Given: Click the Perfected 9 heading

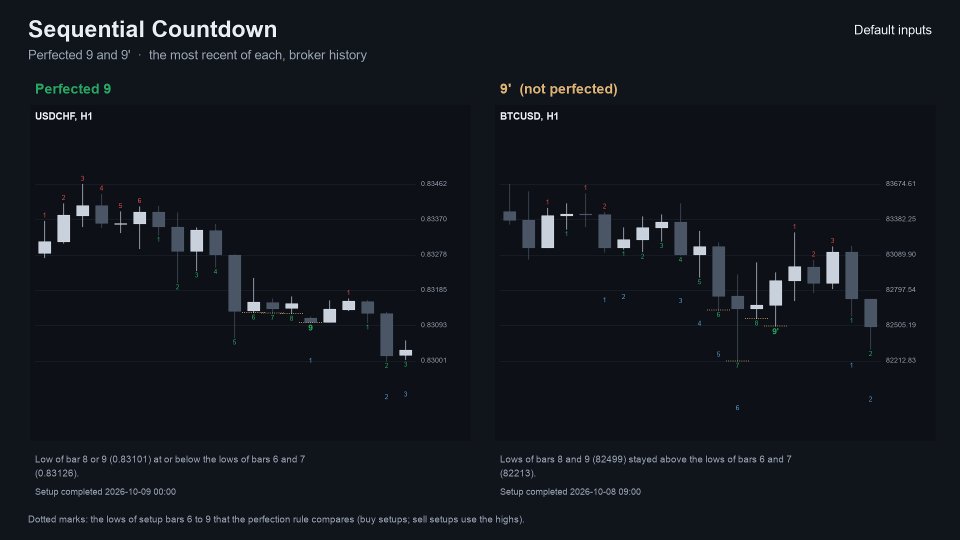Looking at the screenshot, I should tap(73, 89).
